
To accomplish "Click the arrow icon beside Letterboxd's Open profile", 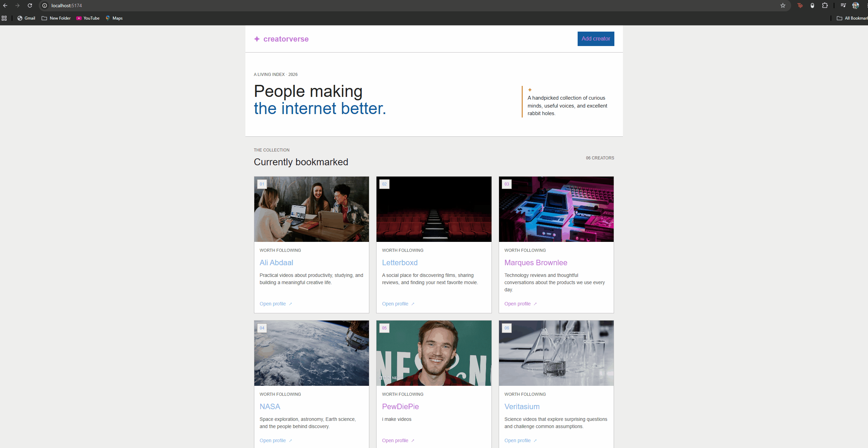I will tap(413, 304).
